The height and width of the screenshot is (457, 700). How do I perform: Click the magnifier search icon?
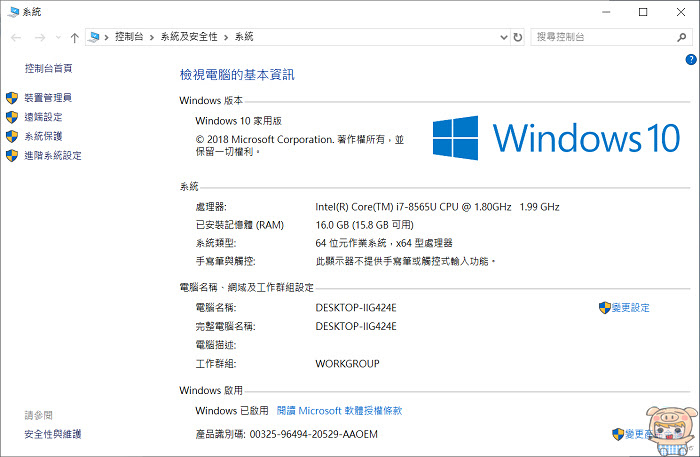681,37
